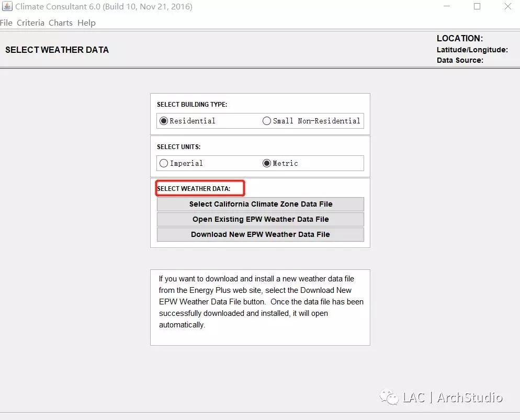Minimize the Climate Consultant window
The image size is (520, 420).
(x=447, y=6)
